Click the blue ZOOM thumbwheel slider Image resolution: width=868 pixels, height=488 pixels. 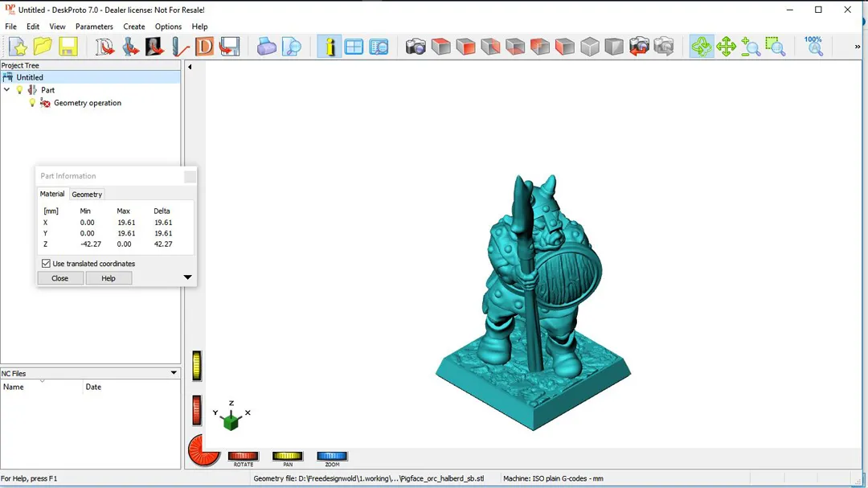332,457
